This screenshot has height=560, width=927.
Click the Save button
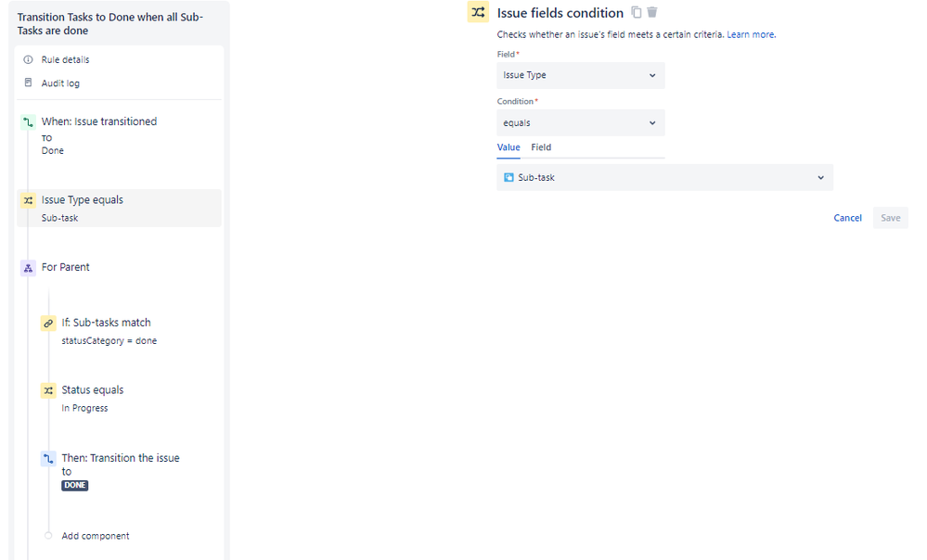click(x=890, y=218)
